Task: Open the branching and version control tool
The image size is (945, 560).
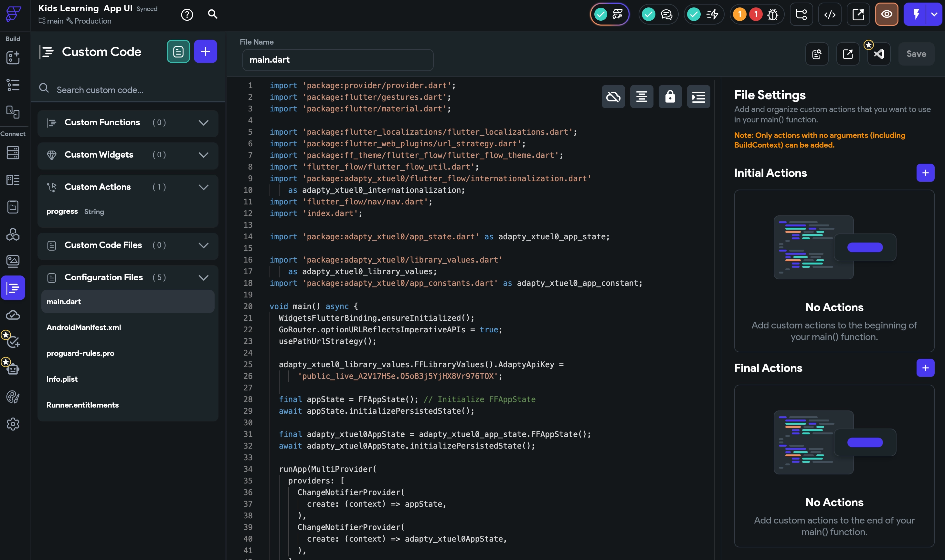Action: pos(801,14)
